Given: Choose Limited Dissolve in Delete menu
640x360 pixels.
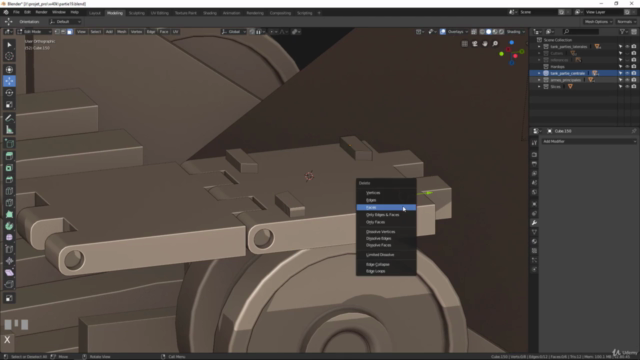Looking at the screenshot, I should click(386, 255).
